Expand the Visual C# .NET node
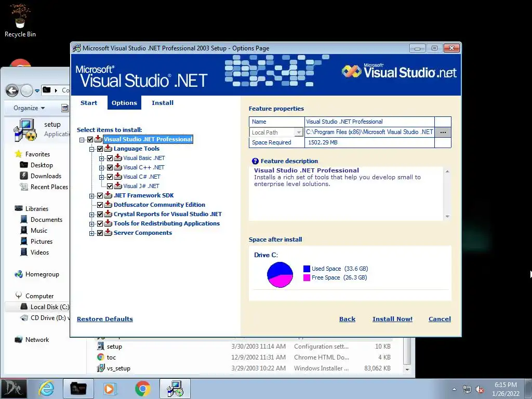The width and height of the screenshot is (532, 399). pyautogui.click(x=101, y=177)
